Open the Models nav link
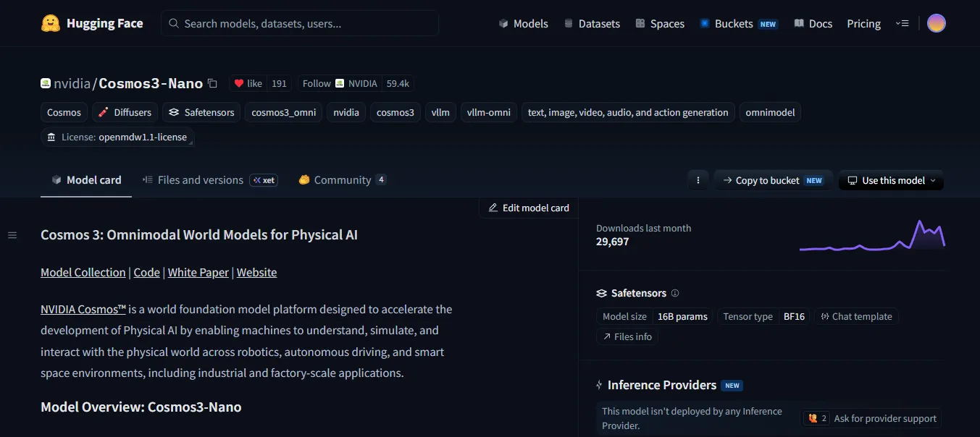980x437 pixels. point(523,23)
